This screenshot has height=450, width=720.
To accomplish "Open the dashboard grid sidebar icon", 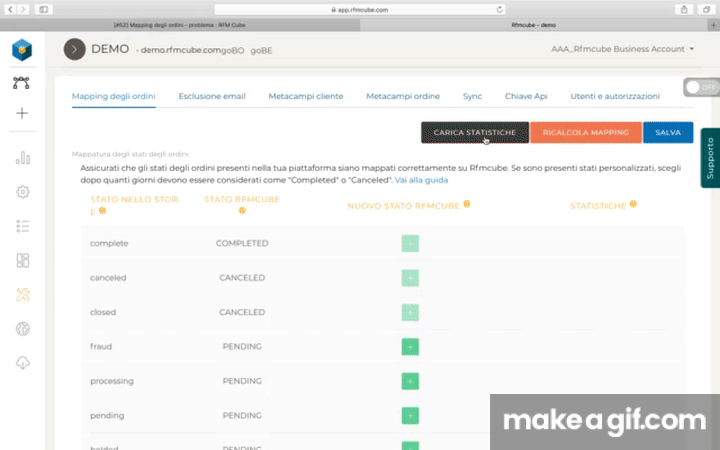I will (x=22, y=260).
